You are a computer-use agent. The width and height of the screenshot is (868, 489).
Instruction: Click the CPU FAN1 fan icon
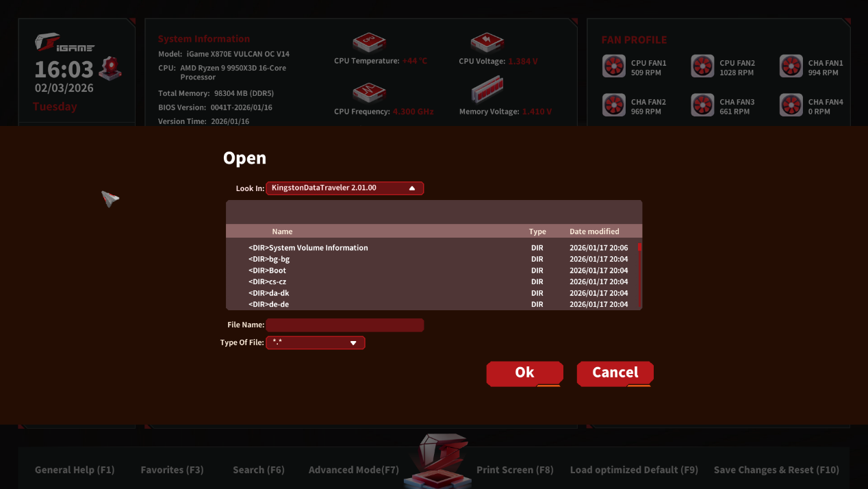614,66
